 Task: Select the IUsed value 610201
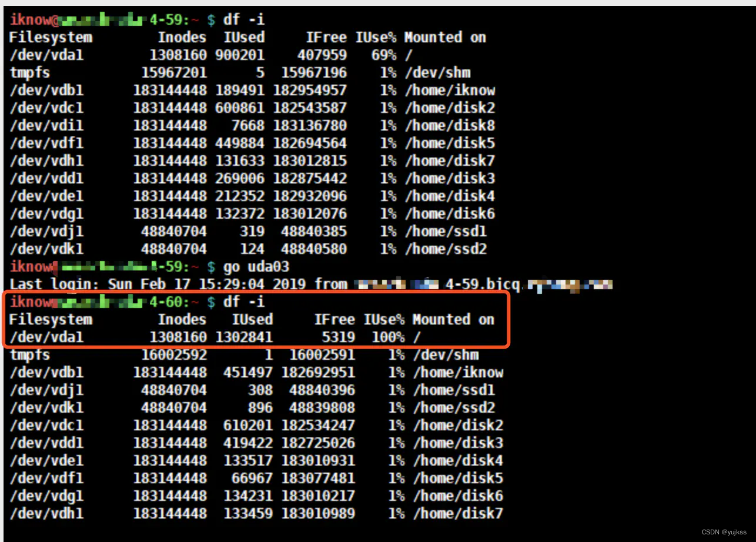pyautogui.click(x=248, y=426)
